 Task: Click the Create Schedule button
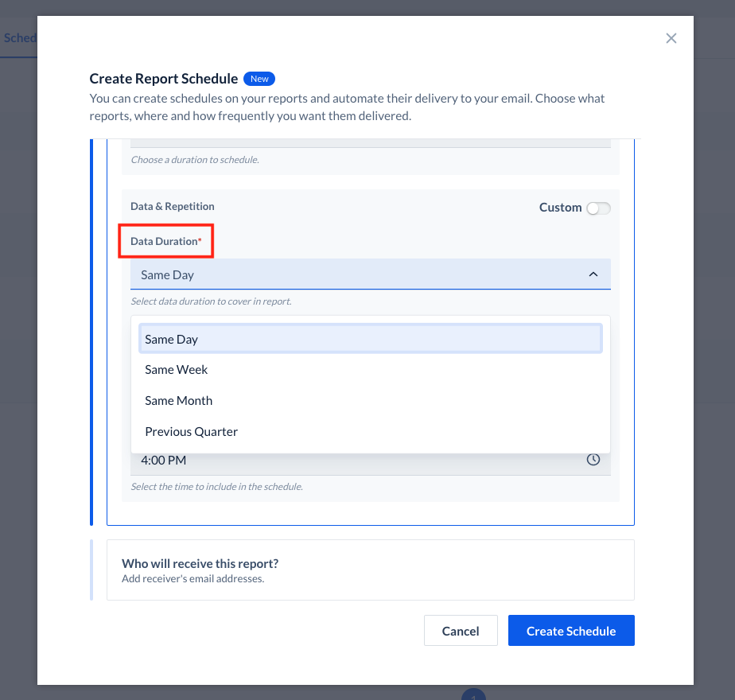pos(570,630)
